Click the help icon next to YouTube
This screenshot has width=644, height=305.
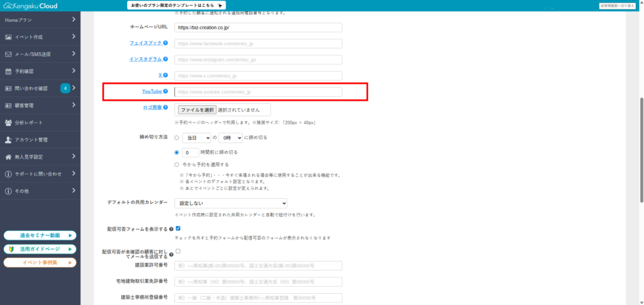[165, 92]
